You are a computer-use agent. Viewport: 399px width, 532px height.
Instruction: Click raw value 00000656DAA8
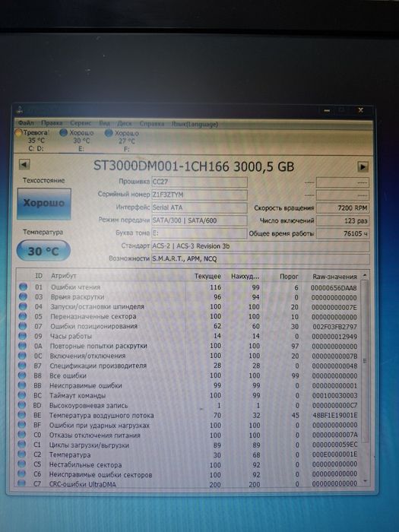(x=334, y=288)
